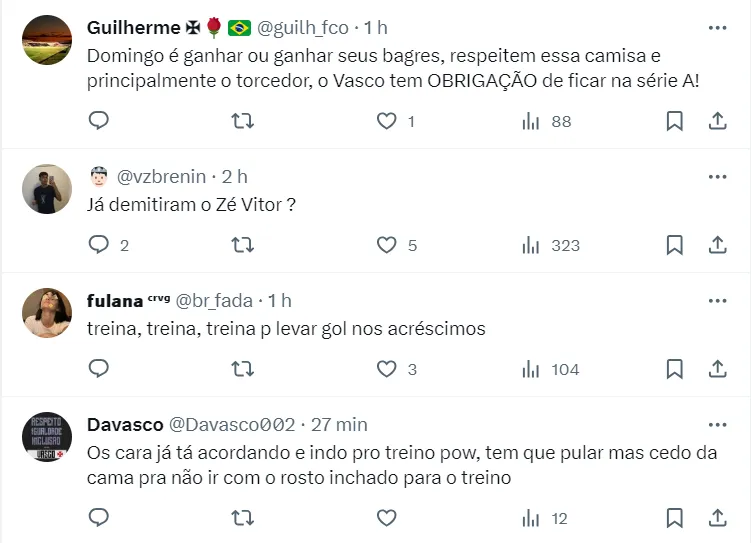The width and height of the screenshot is (751, 543).
Task: Open more options on Guilherme's tweet
Action: pos(717,26)
